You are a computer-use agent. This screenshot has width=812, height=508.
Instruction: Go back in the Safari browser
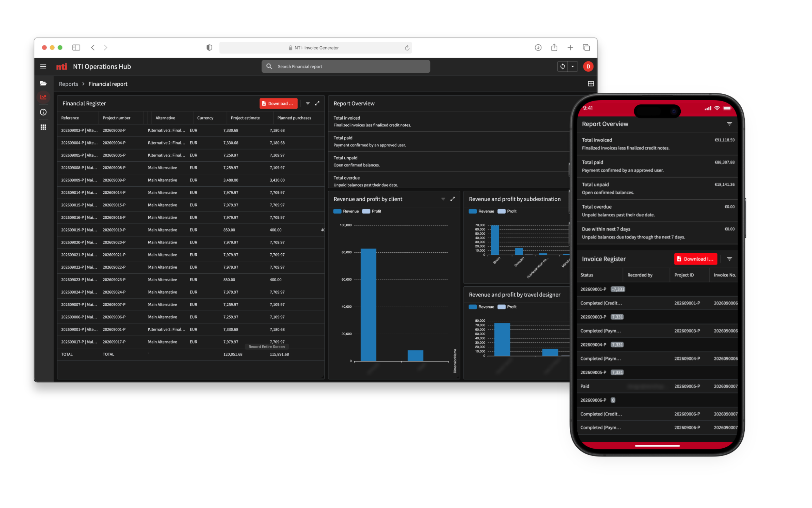click(x=93, y=48)
